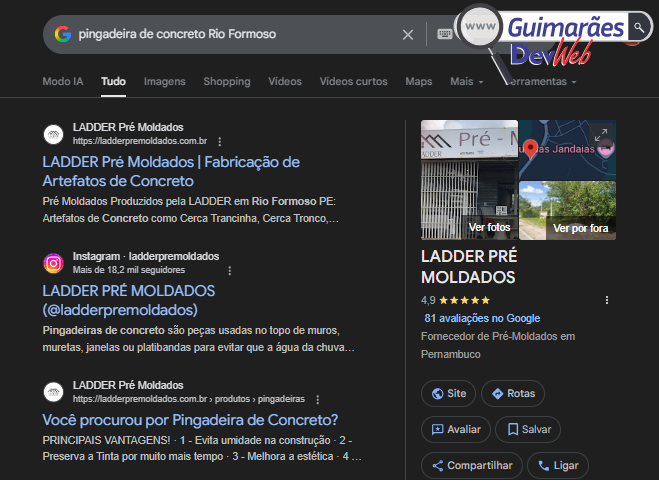Click https://ladderpremoldados.com.br URL text of first result
The width and height of the screenshot is (659, 482).
[140, 141]
